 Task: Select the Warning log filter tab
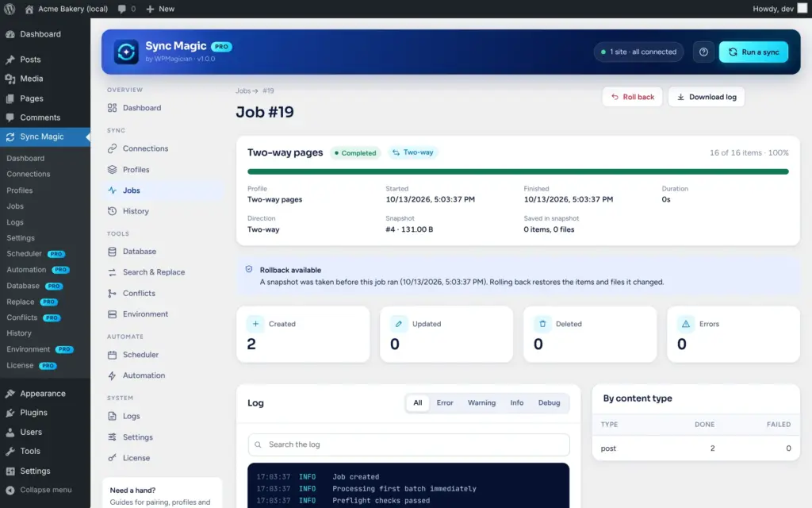pyautogui.click(x=481, y=402)
